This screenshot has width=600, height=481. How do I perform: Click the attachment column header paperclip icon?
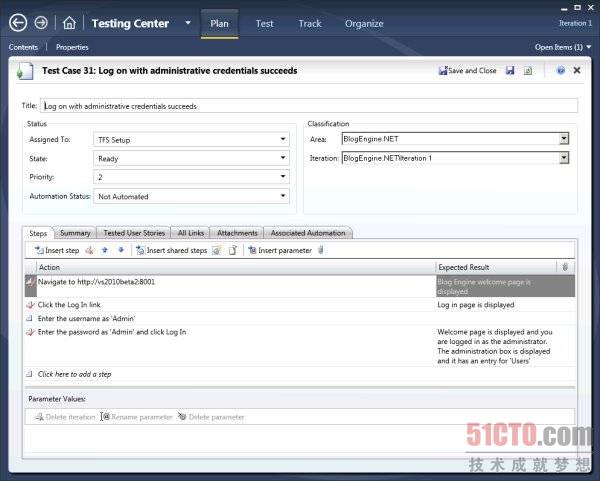565,267
